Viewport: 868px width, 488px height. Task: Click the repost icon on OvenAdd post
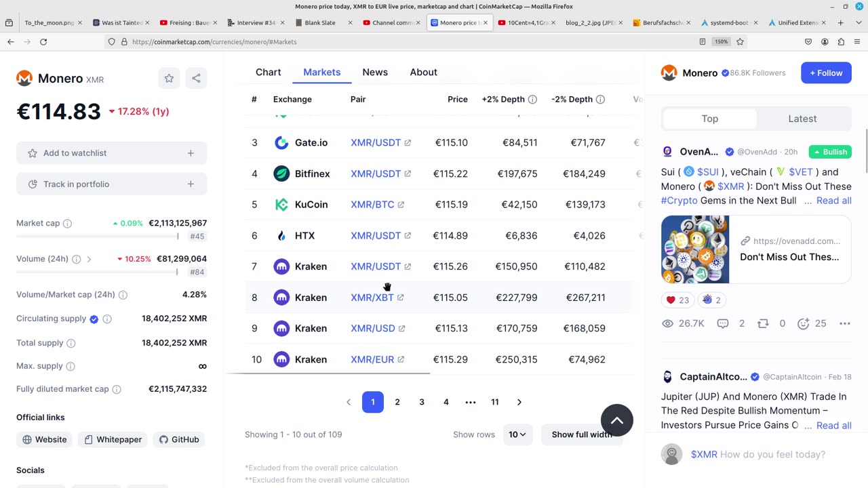click(x=763, y=323)
